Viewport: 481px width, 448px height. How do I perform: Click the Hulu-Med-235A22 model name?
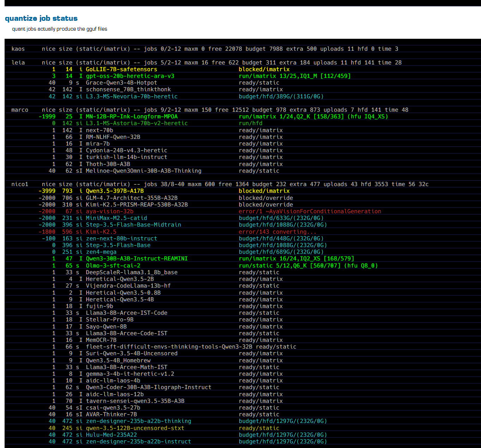(111, 435)
